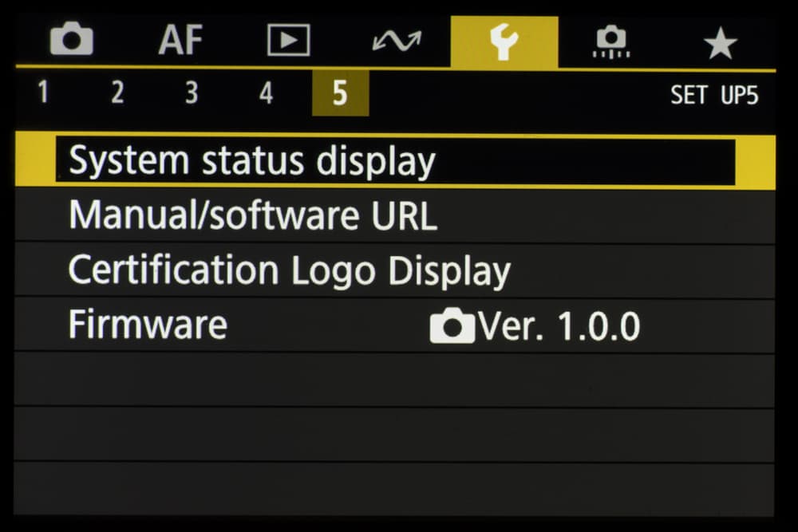The height and width of the screenshot is (532, 798).
Task: Go to setup page 1
Action: tap(43, 93)
